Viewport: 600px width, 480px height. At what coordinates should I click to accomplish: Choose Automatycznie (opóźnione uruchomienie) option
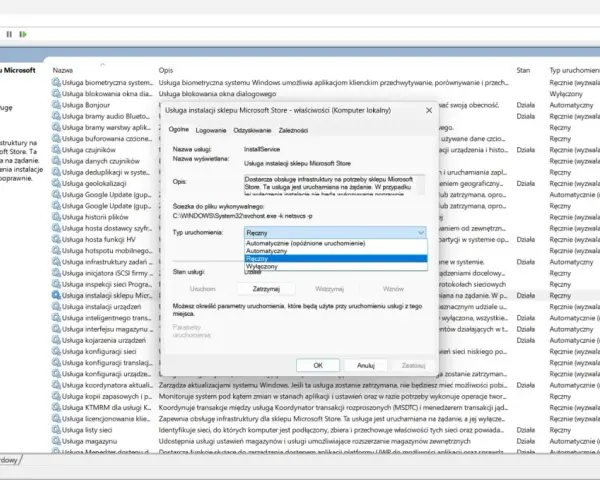click(x=336, y=243)
